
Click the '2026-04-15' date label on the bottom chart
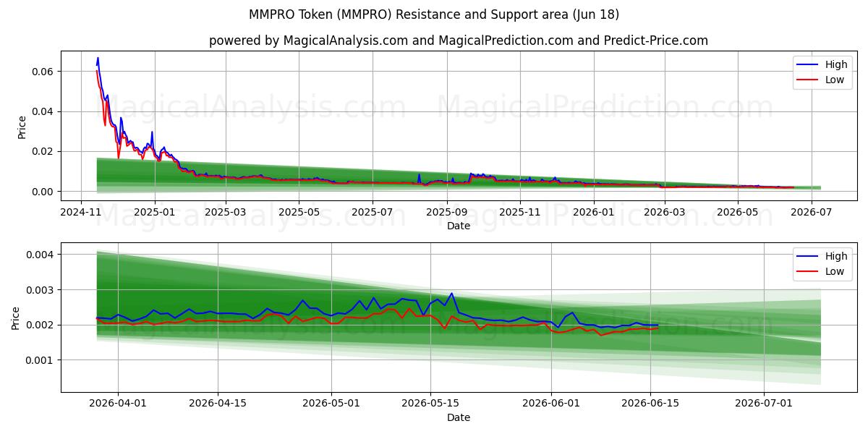click(x=218, y=404)
